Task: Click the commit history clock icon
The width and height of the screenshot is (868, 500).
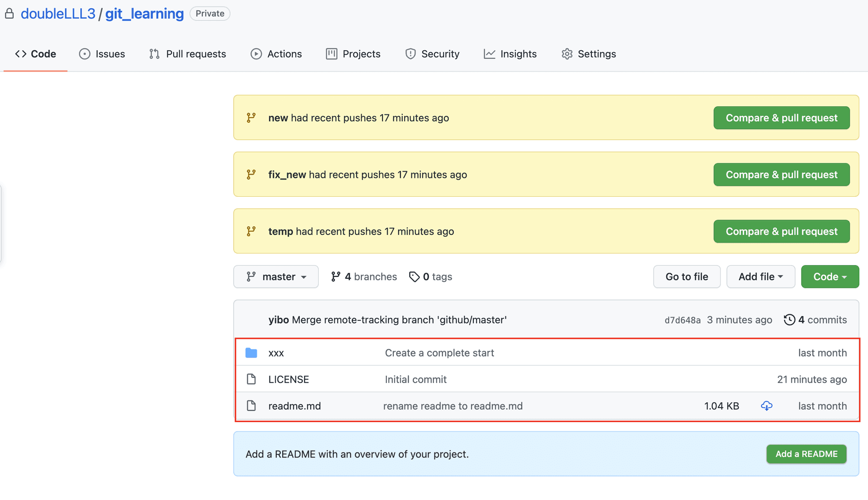Action: pos(789,320)
